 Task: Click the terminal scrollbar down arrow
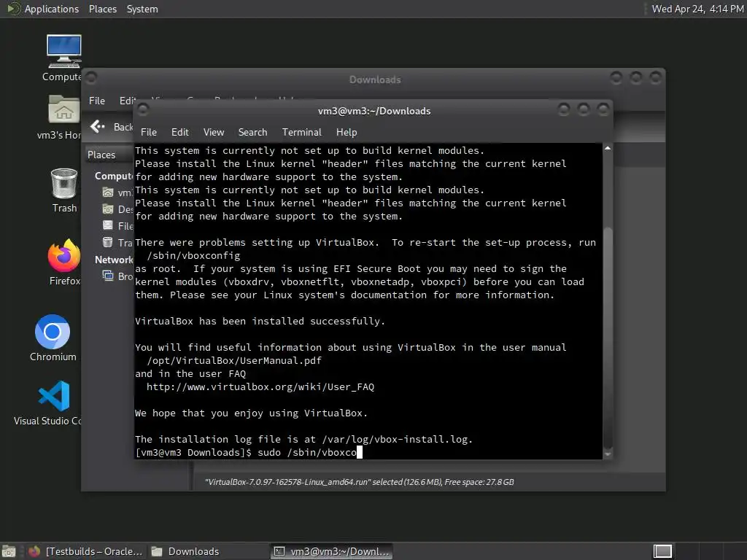click(x=608, y=454)
